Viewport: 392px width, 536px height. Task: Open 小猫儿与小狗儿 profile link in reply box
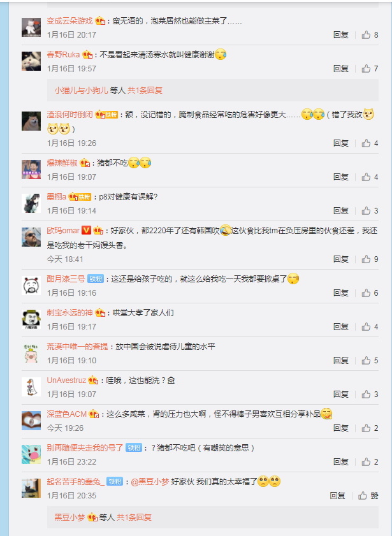point(81,91)
